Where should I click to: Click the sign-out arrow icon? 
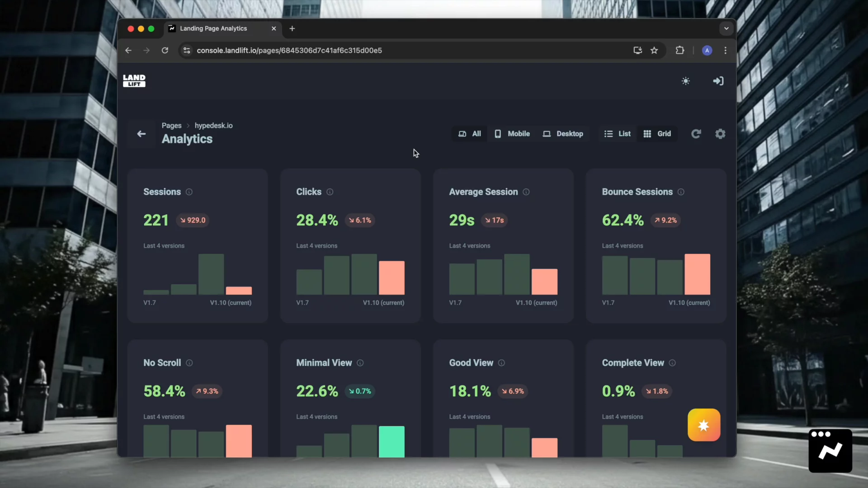pos(718,81)
